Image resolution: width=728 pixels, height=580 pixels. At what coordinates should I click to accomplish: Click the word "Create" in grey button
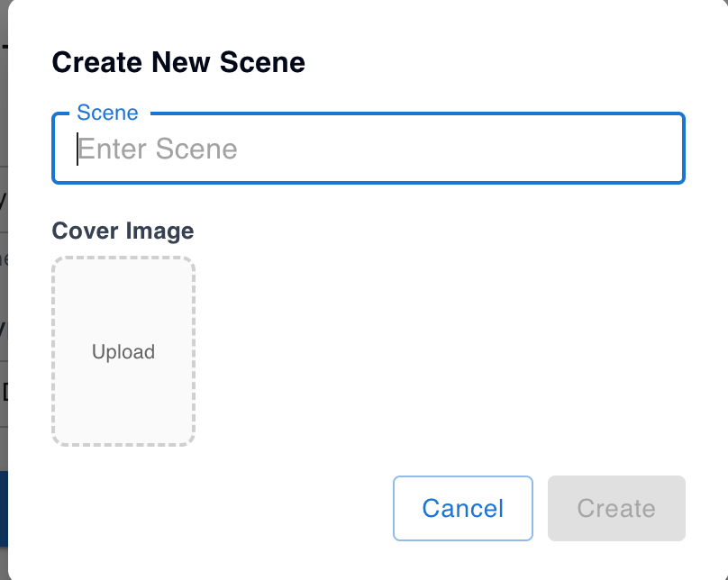tap(616, 508)
